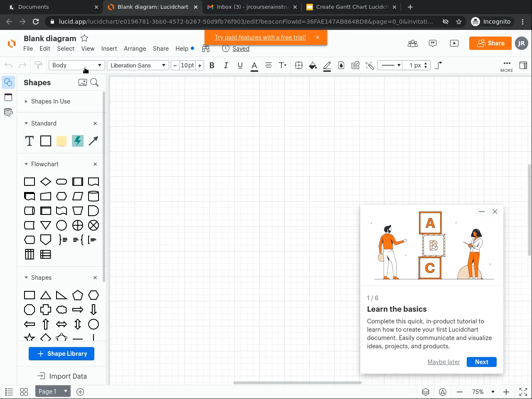This screenshot has height=399, width=532.
Task: Click the cylinder database flowchart shape
Action: tap(94, 196)
